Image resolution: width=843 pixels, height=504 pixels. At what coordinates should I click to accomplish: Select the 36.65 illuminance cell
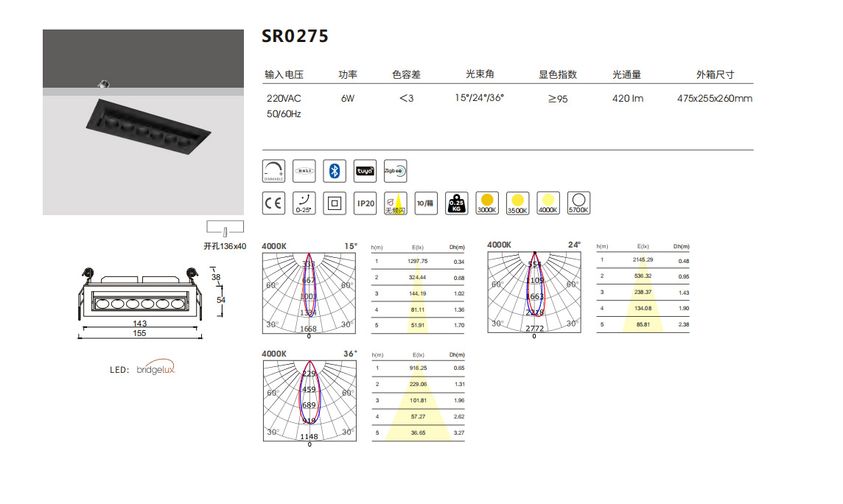point(419,433)
